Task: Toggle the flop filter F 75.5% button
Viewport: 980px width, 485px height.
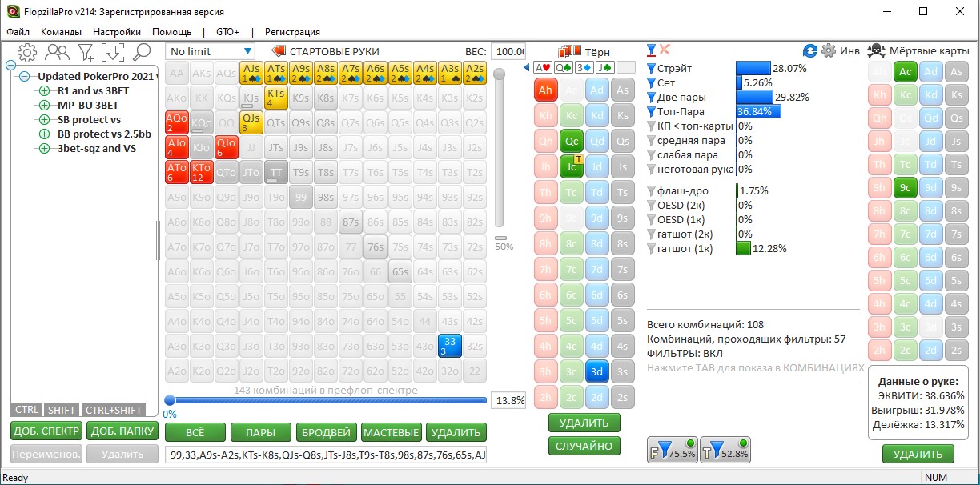Action: (x=673, y=451)
